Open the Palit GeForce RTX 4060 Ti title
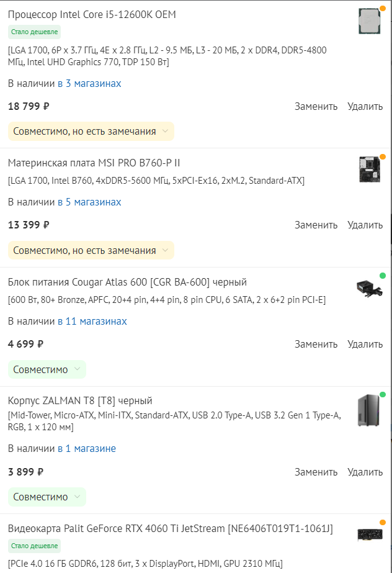This screenshot has height=573, width=392. pyautogui.click(x=170, y=529)
